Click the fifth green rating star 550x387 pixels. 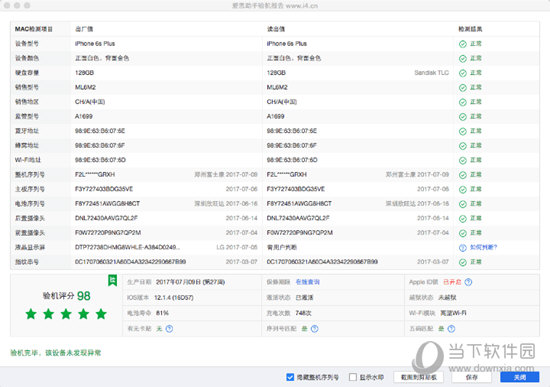[101, 314]
